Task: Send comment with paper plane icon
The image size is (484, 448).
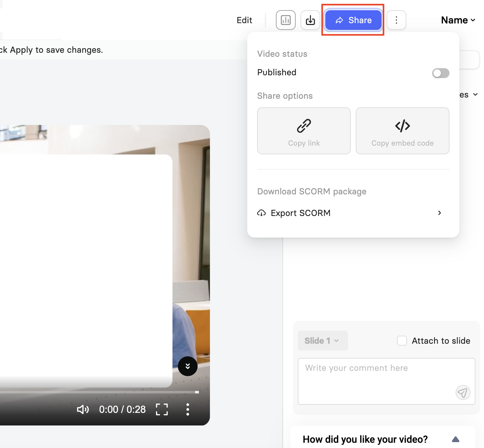Action: [x=463, y=392]
